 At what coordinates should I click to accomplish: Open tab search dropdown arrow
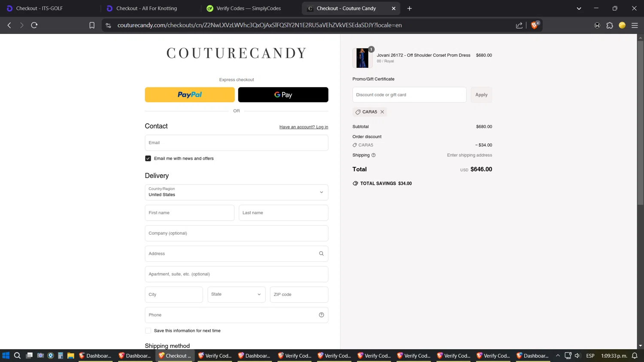(579, 8)
